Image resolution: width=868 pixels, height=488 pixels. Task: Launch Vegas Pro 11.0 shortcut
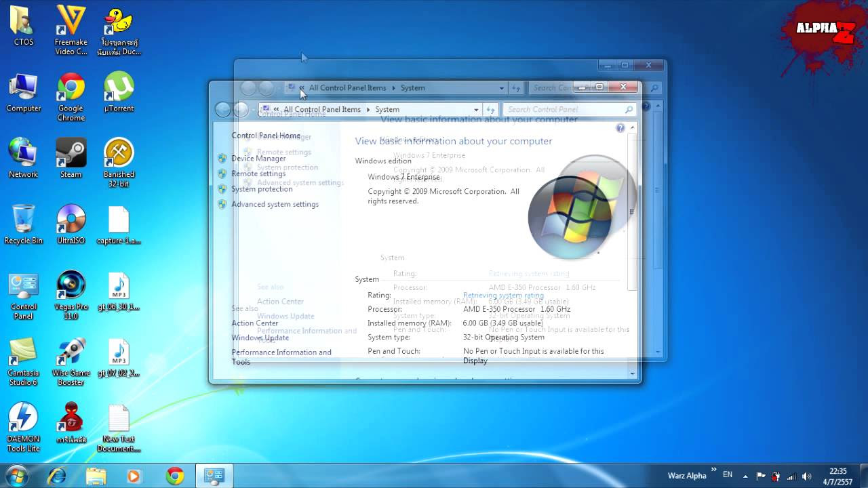pyautogui.click(x=71, y=296)
